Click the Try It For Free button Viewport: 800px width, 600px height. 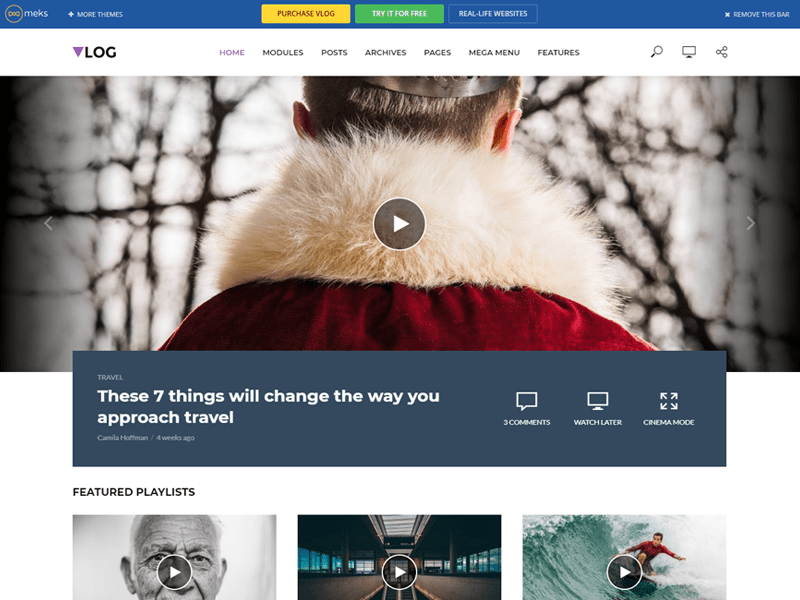pyautogui.click(x=399, y=14)
